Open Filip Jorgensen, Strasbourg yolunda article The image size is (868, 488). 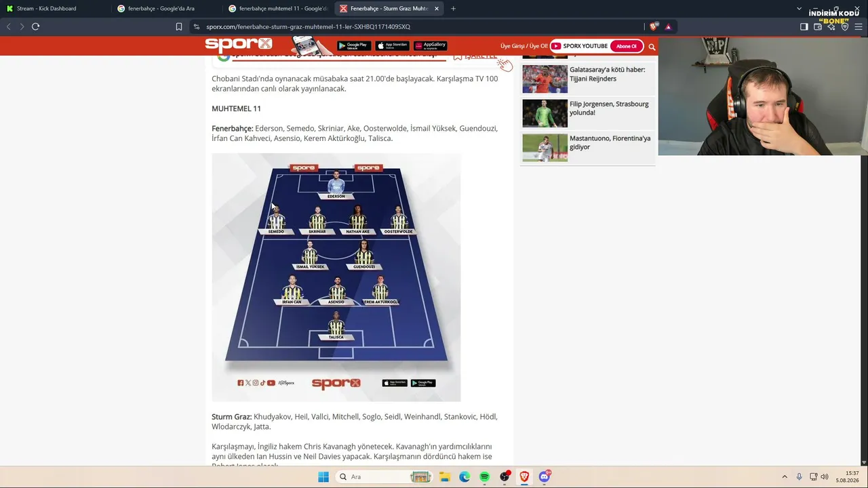tap(610, 108)
